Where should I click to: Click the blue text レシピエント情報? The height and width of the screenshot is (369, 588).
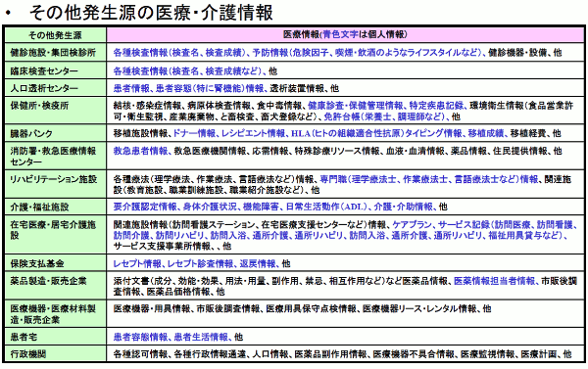[253, 133]
